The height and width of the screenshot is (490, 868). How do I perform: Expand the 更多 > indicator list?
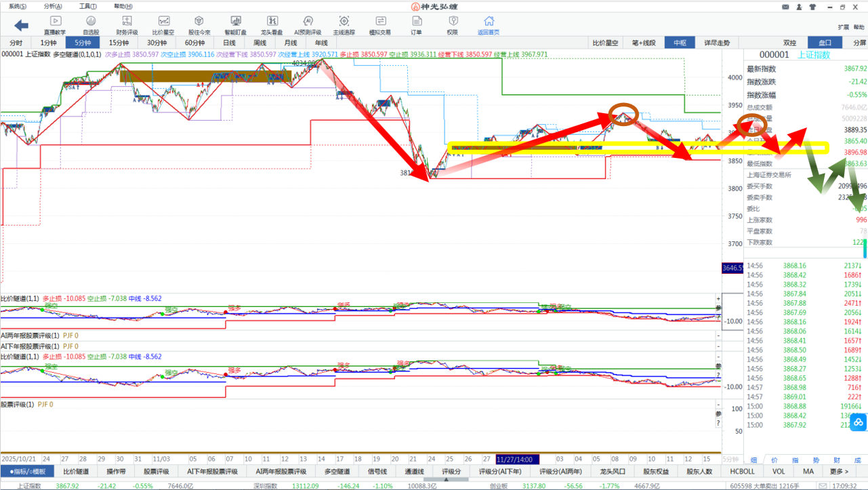click(x=839, y=472)
